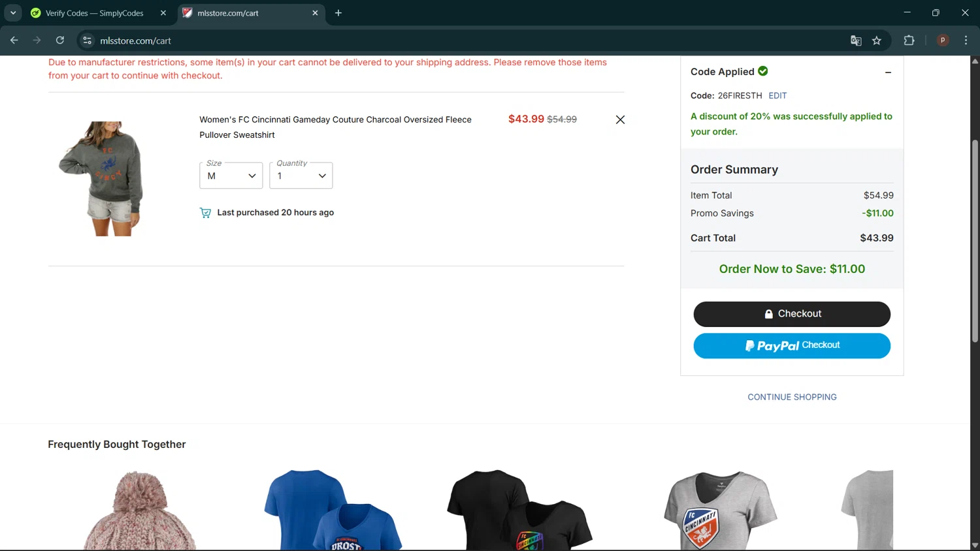980x551 pixels.
Task: Go back to previous page
Action: [x=14, y=40]
